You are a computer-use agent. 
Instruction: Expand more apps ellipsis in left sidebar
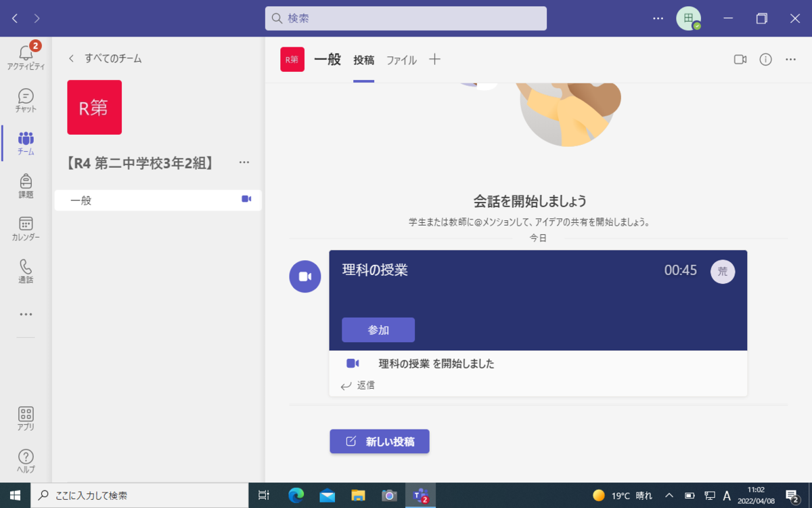pos(26,314)
